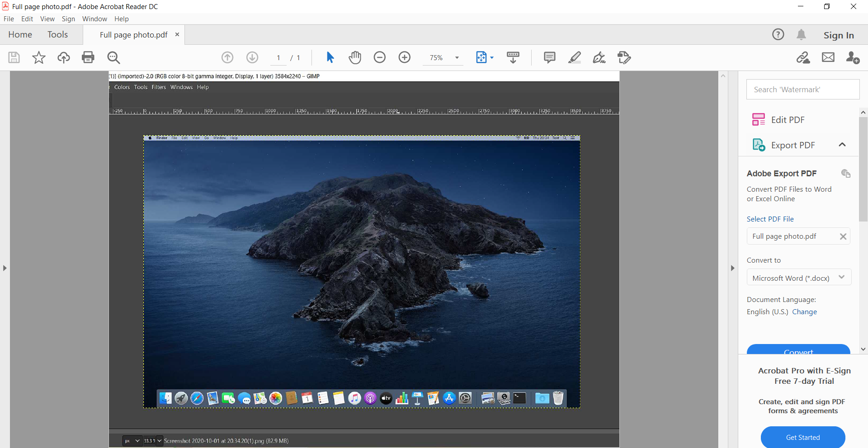Select the highlight text tool

pyautogui.click(x=574, y=57)
